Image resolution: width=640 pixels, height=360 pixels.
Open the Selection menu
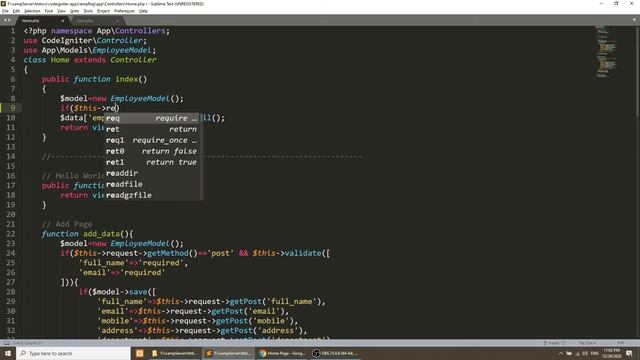[32, 11]
